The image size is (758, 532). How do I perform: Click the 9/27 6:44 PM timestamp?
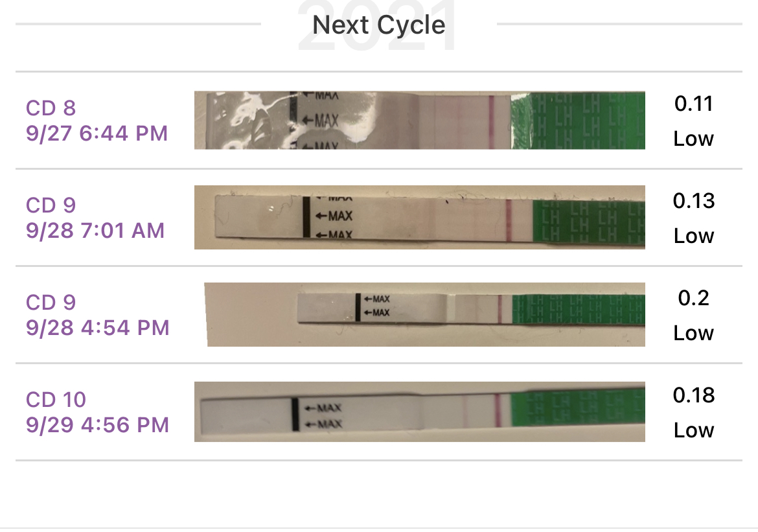(x=97, y=133)
